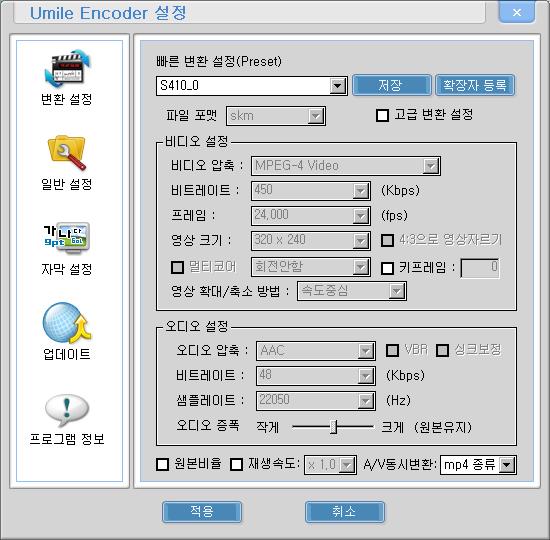Click the 저장 button
The image size is (550, 540).
(x=392, y=85)
